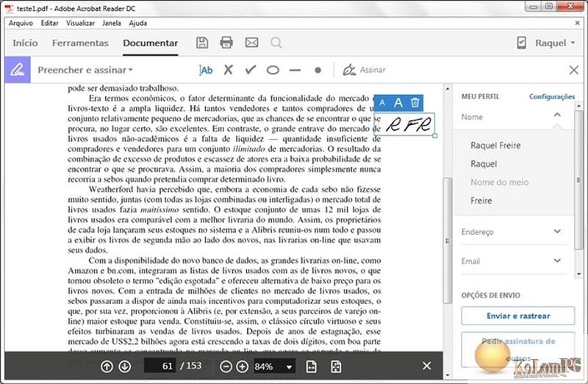This screenshot has height=384, width=588.
Task: Select 'Freire' last name entry
Action: pyautogui.click(x=481, y=200)
